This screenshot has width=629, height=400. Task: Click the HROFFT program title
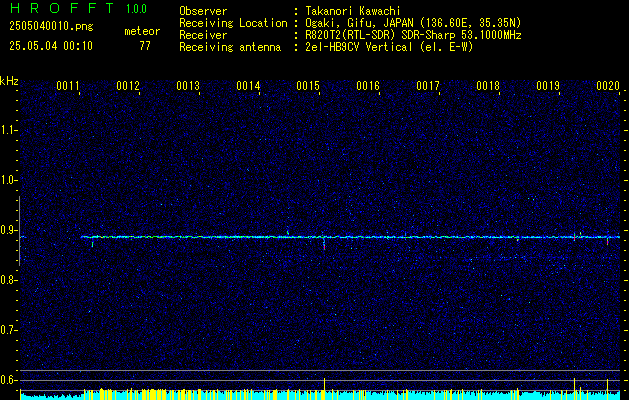[62, 8]
